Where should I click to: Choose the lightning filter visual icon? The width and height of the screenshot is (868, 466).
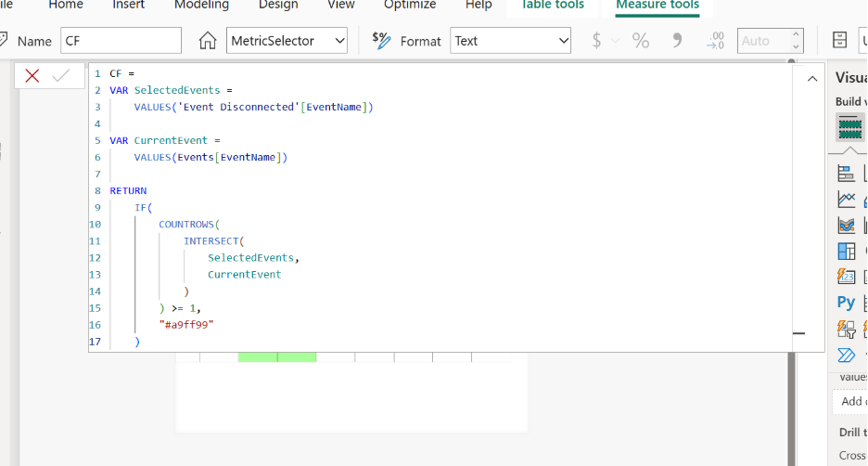846,330
